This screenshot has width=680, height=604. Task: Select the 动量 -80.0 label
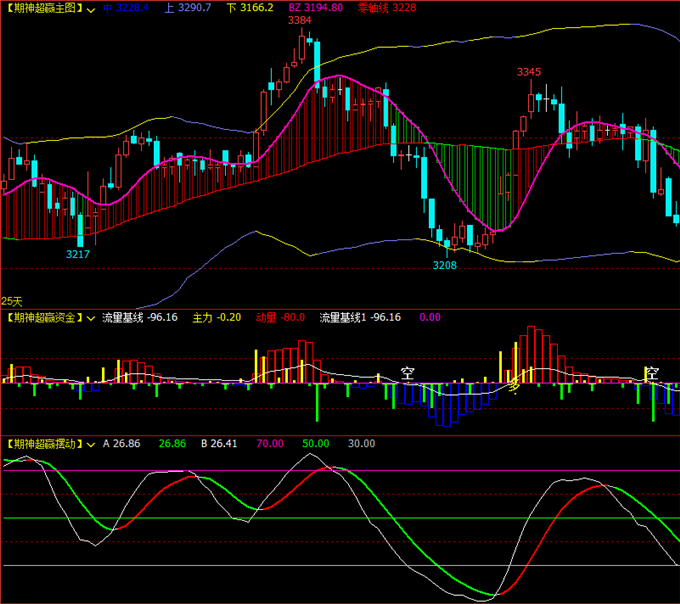(280, 317)
